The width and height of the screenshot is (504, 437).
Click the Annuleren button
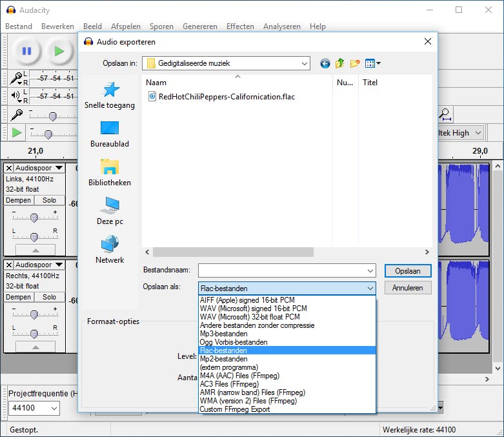point(408,288)
